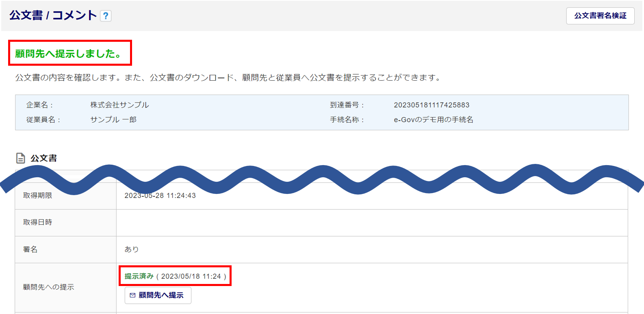Click the procedure name e-Govのデモ用の手続名
Viewport: 644px width, 314px height.
point(433,120)
